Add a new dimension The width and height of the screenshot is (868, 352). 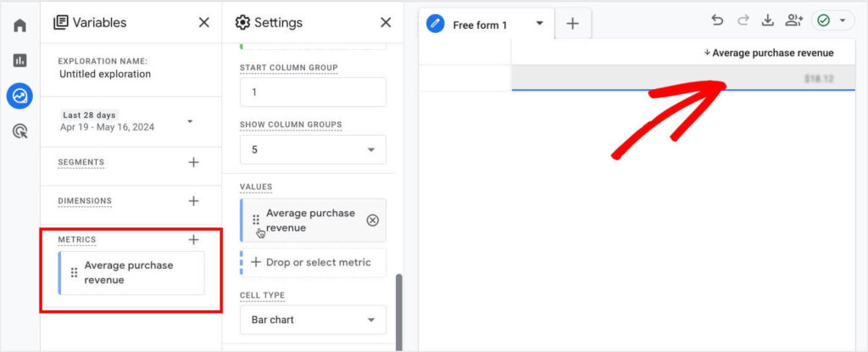coord(193,201)
